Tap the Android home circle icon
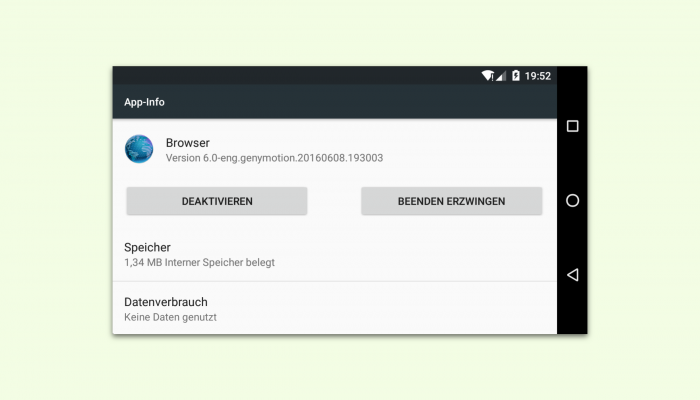The width and height of the screenshot is (700, 400). click(x=572, y=200)
